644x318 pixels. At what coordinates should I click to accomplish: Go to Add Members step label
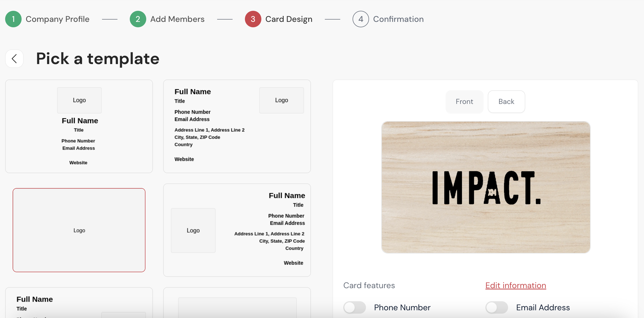(177, 19)
